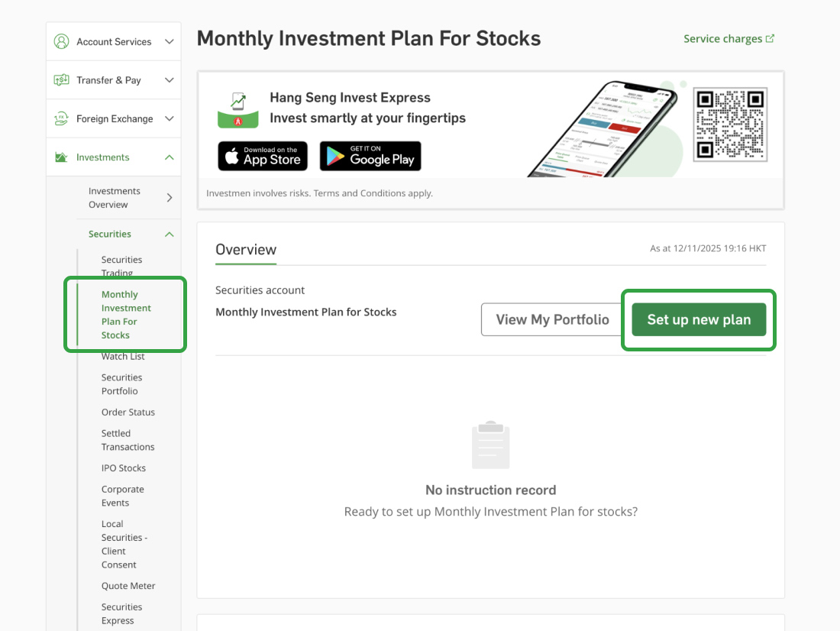This screenshot has height=631, width=840.
Task: Click the external link icon beside Service charges
Action: [770, 39]
